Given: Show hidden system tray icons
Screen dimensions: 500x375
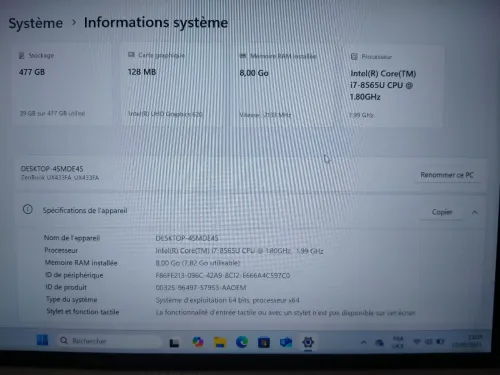Looking at the screenshot, I should tap(364, 342).
